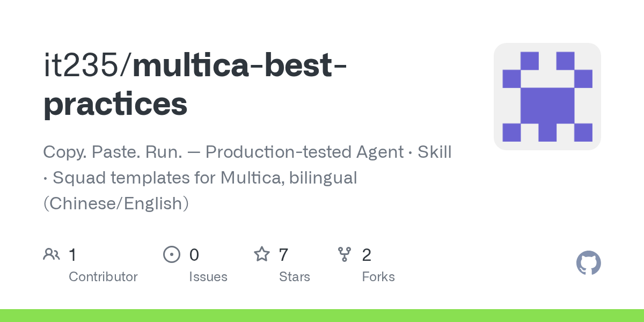644x322 pixels.
Task: Click the forks count number 2
Action: click(367, 255)
